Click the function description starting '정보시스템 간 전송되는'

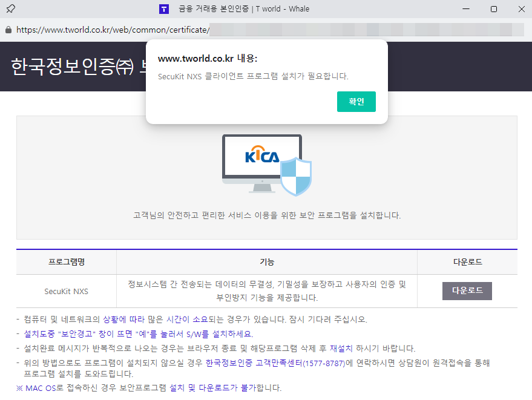coord(267,290)
